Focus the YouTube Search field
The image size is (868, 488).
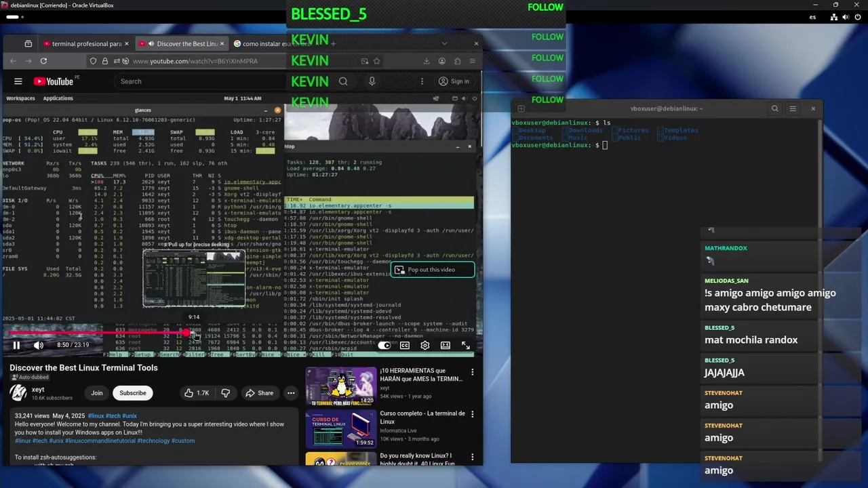(200, 81)
